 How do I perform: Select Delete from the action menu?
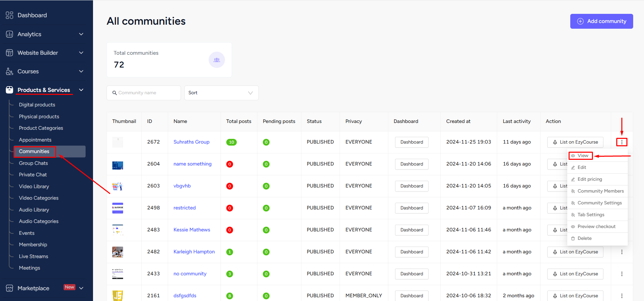[x=597, y=239]
